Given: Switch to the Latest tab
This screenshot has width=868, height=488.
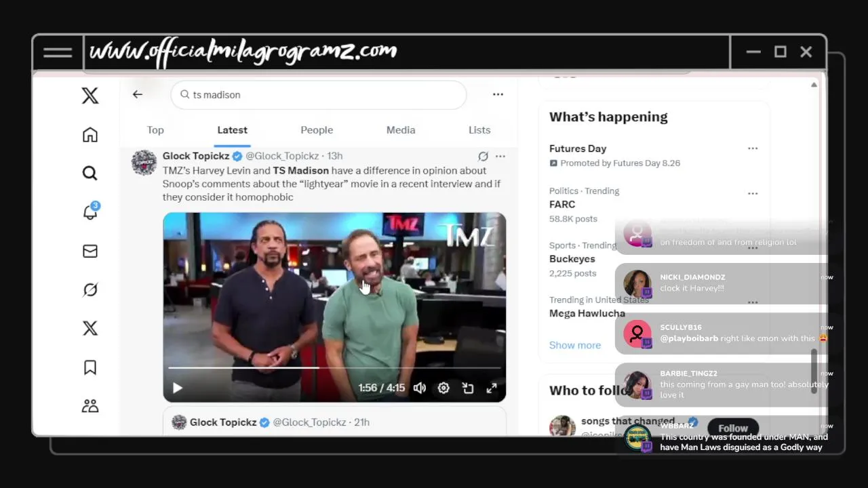Looking at the screenshot, I should [233, 130].
